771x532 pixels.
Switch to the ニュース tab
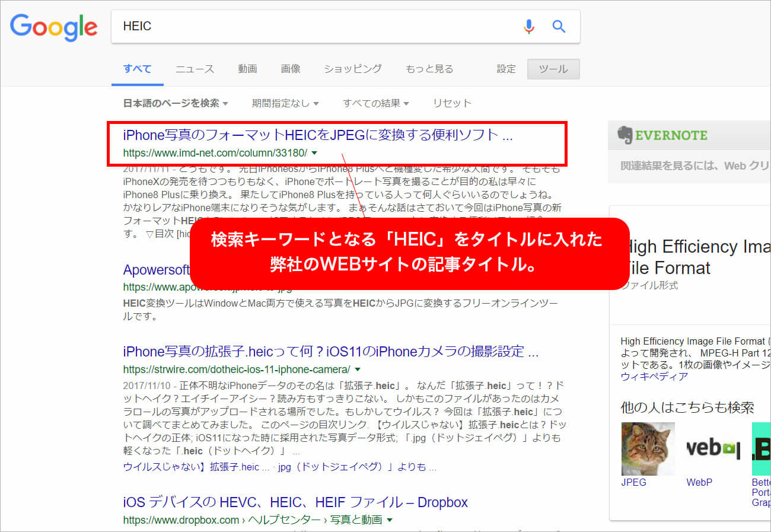195,69
